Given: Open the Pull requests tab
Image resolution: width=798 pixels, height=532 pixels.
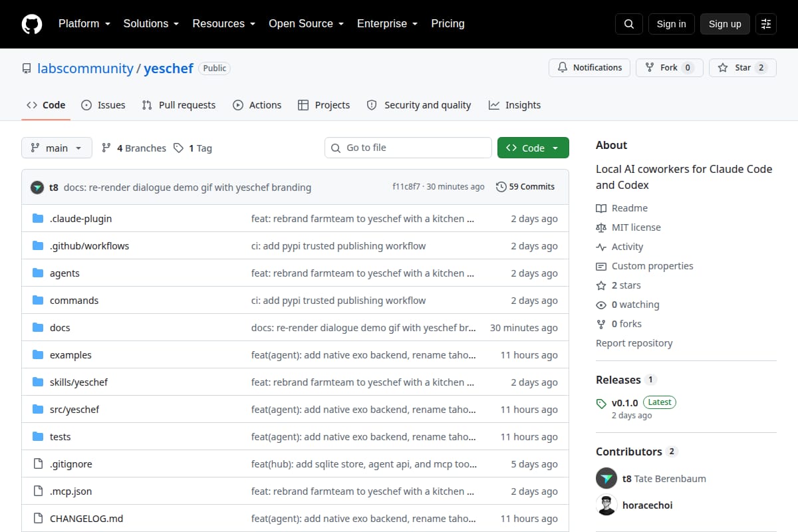Looking at the screenshot, I should (179, 105).
